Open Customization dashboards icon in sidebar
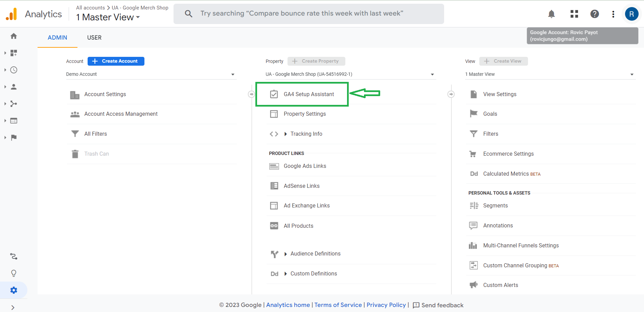Image resolution: width=644 pixels, height=312 pixels. point(14,53)
